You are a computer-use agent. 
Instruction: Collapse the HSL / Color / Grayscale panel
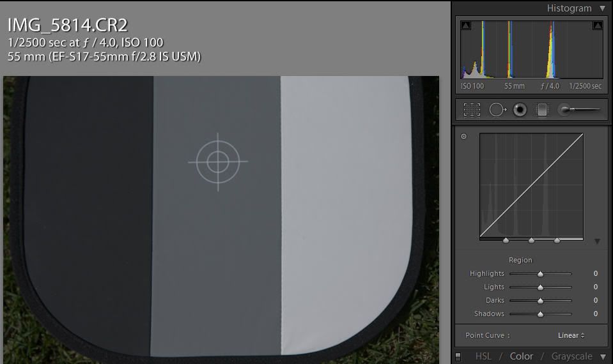point(602,356)
